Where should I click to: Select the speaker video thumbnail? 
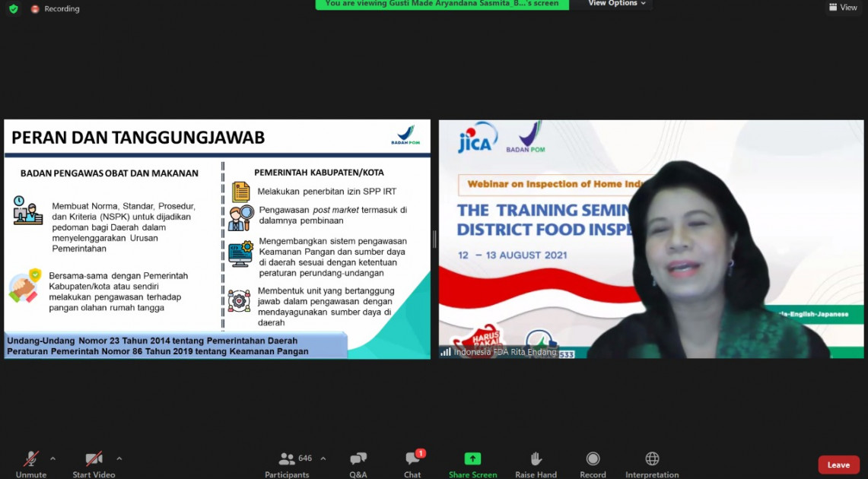point(650,239)
